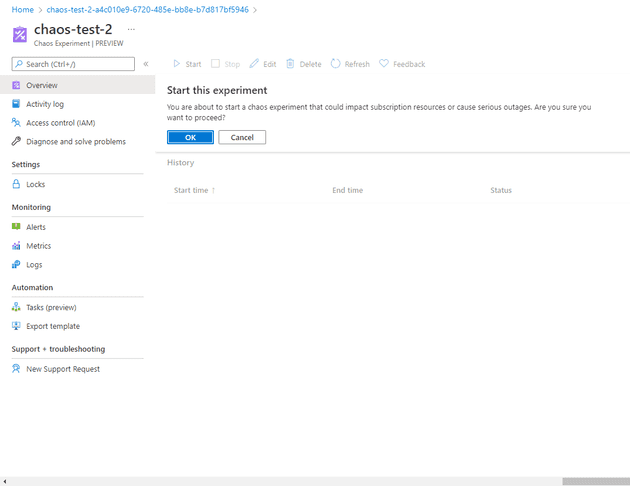Click the wrench Diagnose icon
This screenshot has width=630, height=486.
[16, 141]
